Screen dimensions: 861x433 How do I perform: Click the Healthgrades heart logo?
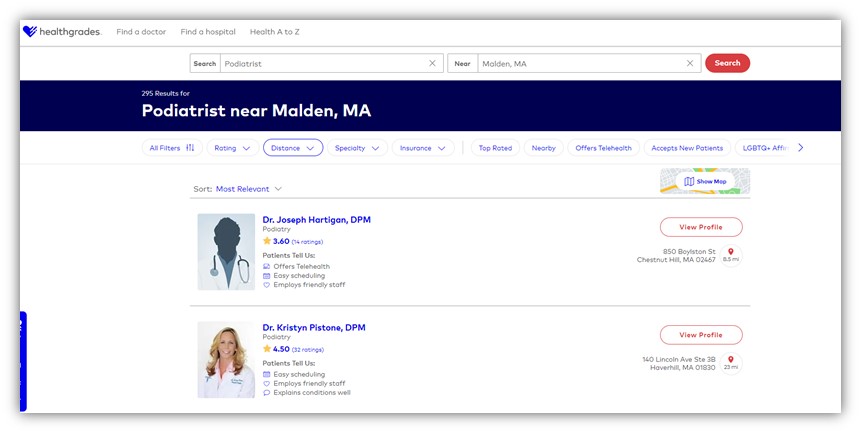pos(30,31)
